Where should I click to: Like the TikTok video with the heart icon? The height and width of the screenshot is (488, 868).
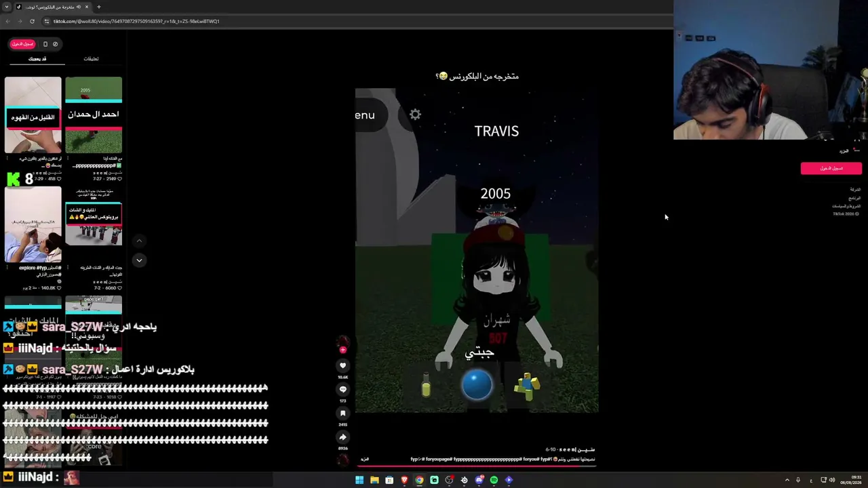(342, 365)
